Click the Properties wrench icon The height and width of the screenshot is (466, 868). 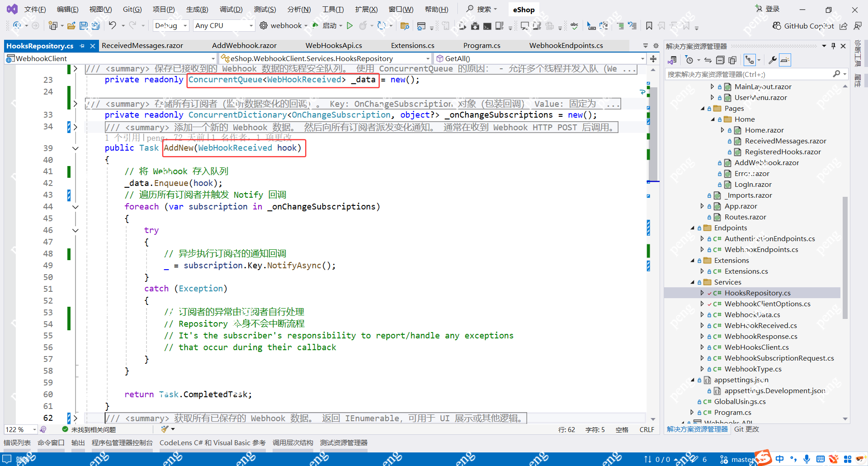[x=772, y=60]
